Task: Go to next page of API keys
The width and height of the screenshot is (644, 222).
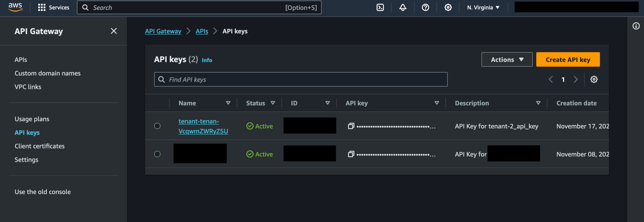Action: click(x=576, y=79)
